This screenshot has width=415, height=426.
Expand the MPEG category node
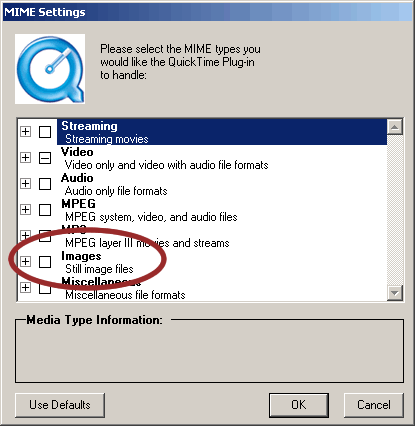pos(25,209)
